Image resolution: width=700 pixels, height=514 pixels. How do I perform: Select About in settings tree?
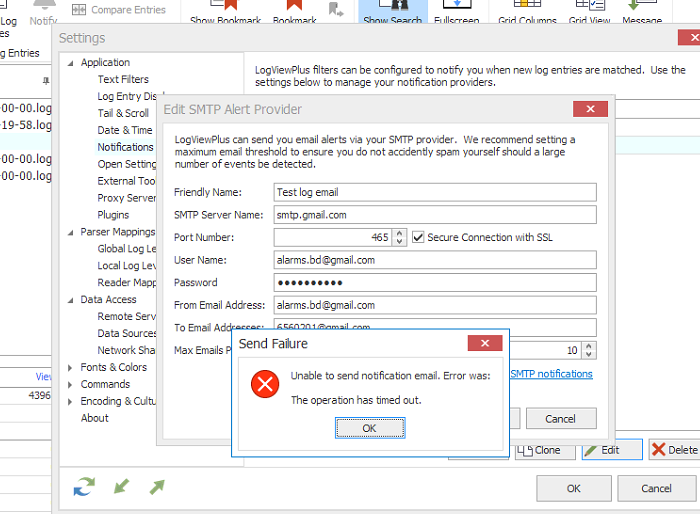click(95, 418)
